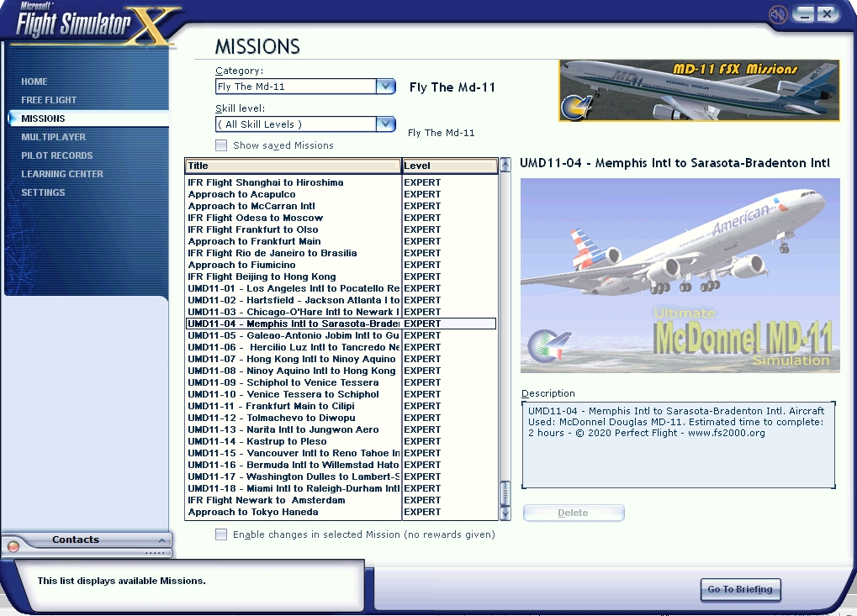Select 'Approach to Fiumicino' mission

pyautogui.click(x=341, y=265)
